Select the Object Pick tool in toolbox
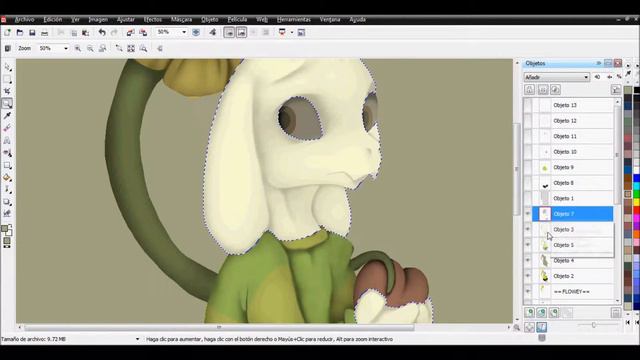The width and height of the screenshot is (640, 360). coord(7,67)
